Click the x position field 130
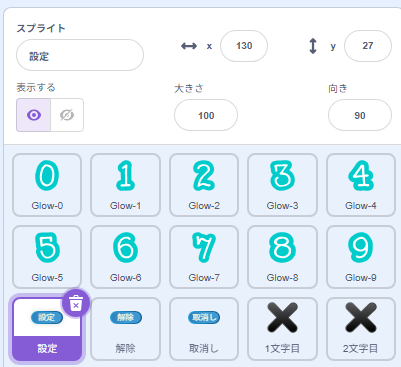Screen dimensions: 401x367 244,46
